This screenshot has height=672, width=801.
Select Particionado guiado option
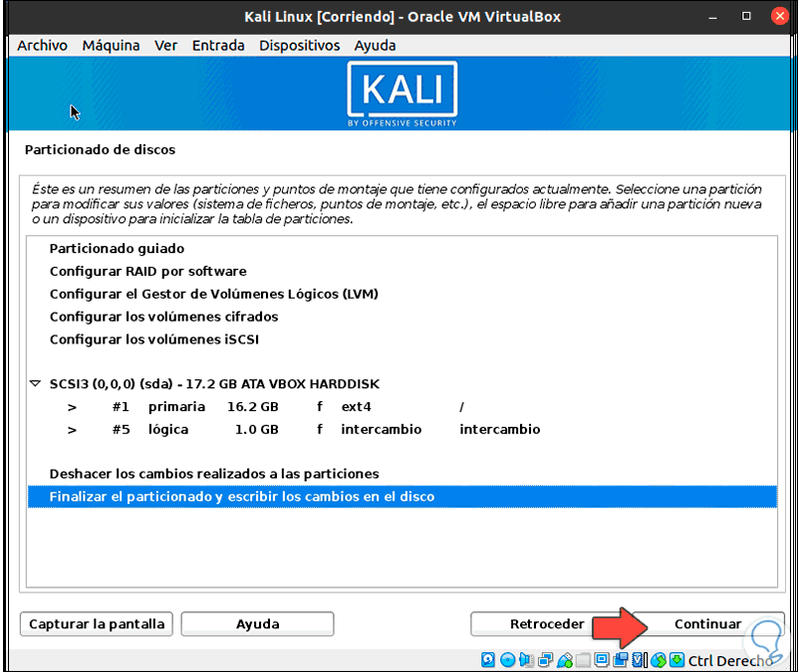[x=402, y=249]
